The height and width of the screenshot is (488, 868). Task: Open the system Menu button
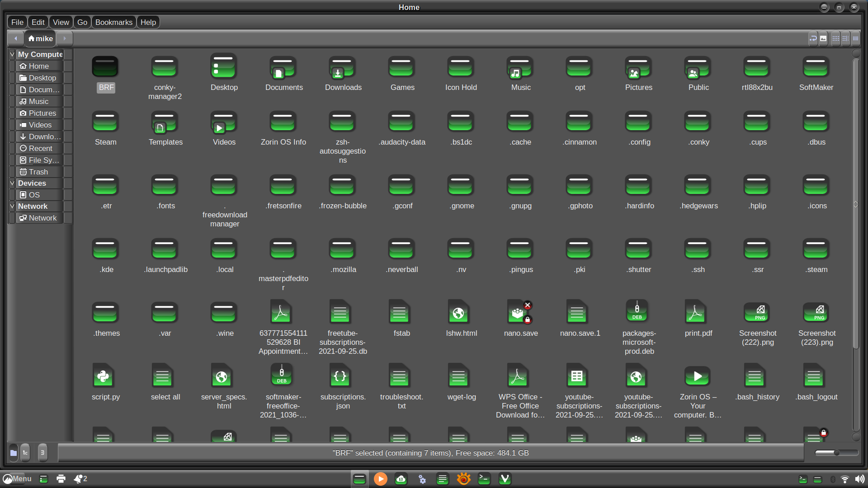coord(17,479)
